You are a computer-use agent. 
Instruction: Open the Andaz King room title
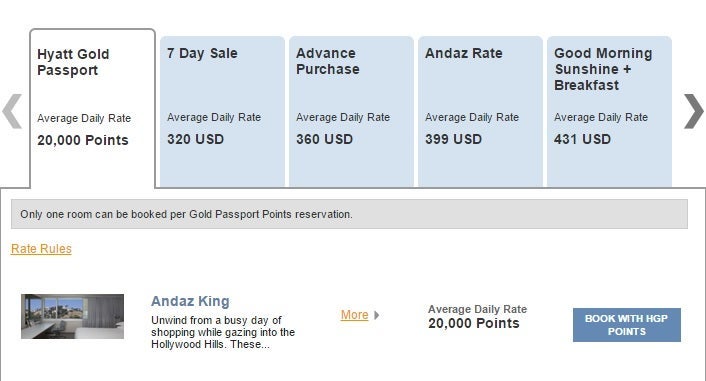tap(190, 301)
